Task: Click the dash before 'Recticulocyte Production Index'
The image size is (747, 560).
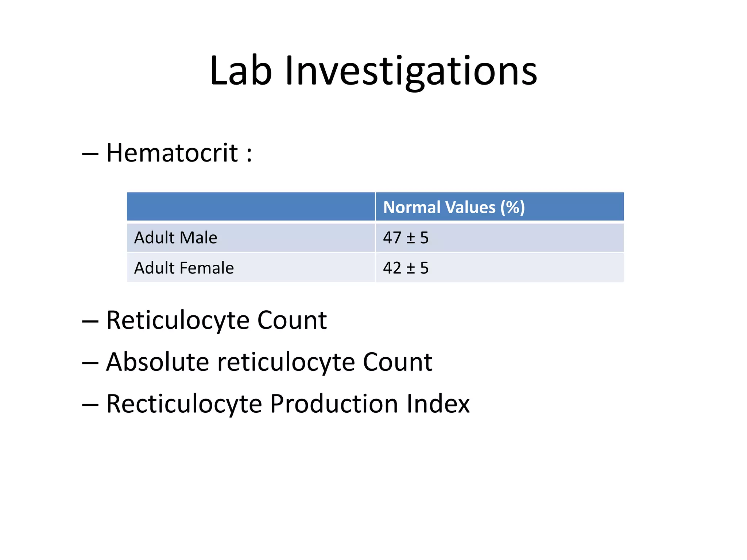Action: coord(90,405)
